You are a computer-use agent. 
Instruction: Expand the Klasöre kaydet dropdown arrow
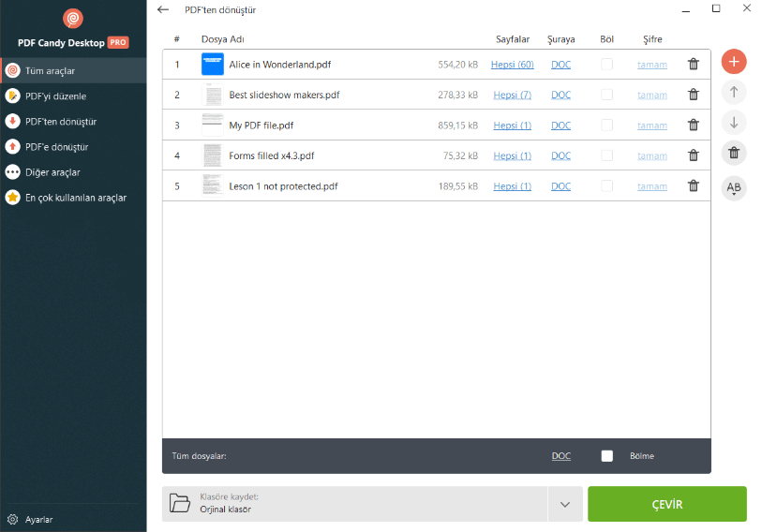(x=564, y=504)
